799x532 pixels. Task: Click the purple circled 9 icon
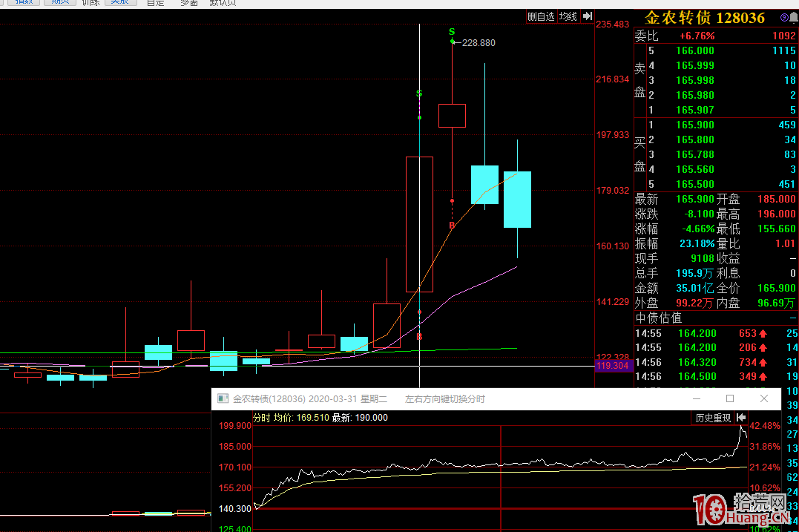coord(784,18)
